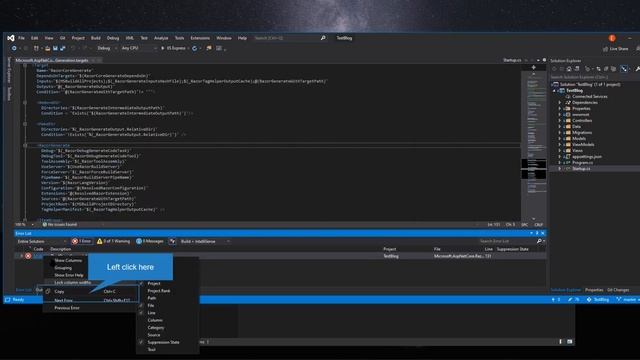Expand the Dependencies node
Image resolution: width=640 pixels, height=360 pixels.
tap(560, 102)
